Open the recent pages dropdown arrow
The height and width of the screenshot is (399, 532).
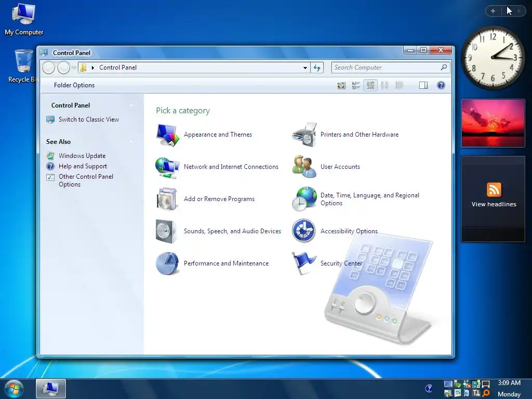tap(74, 68)
